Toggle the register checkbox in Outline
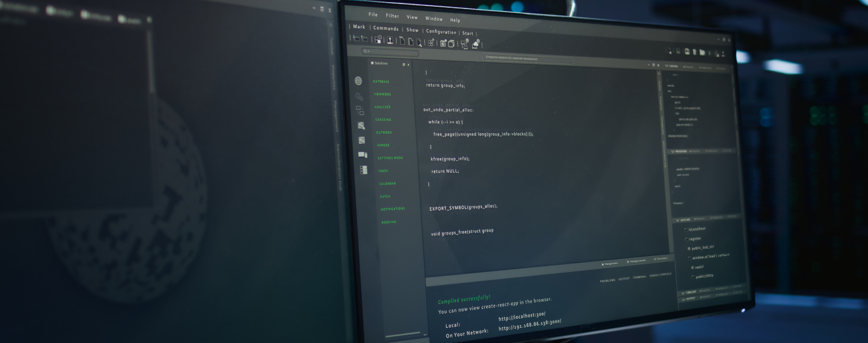This screenshot has height=343, width=868. pos(686,240)
